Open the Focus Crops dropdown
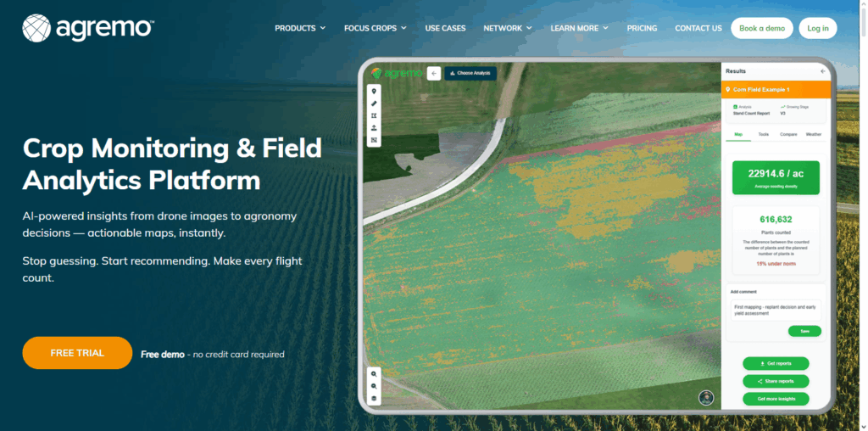The width and height of the screenshot is (868, 431). tap(375, 28)
